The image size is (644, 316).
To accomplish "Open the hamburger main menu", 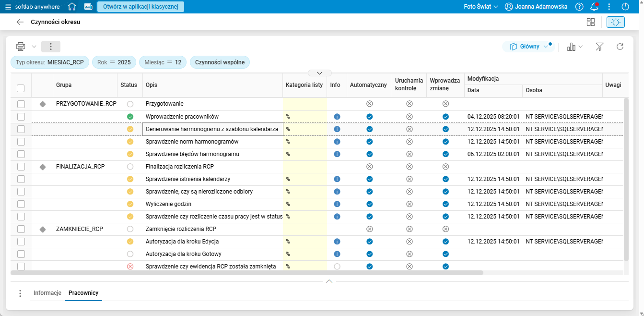I will pyautogui.click(x=8, y=7).
